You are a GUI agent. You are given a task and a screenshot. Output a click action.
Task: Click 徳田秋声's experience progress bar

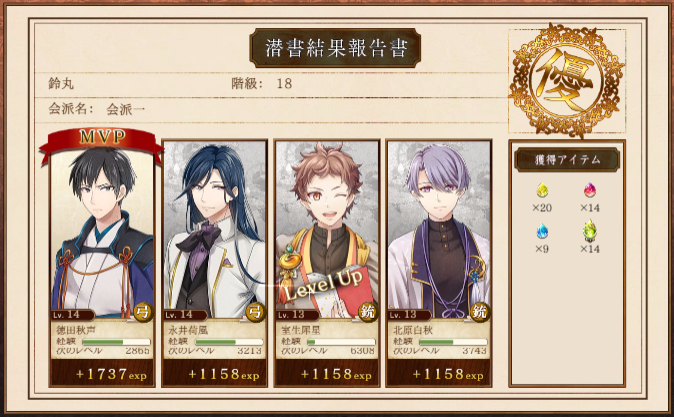point(116,342)
